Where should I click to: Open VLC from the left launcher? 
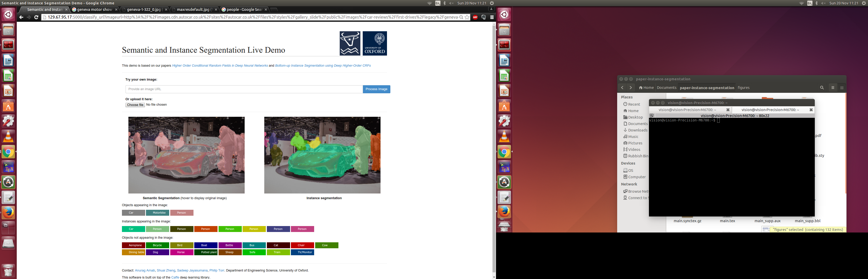coord(8,136)
